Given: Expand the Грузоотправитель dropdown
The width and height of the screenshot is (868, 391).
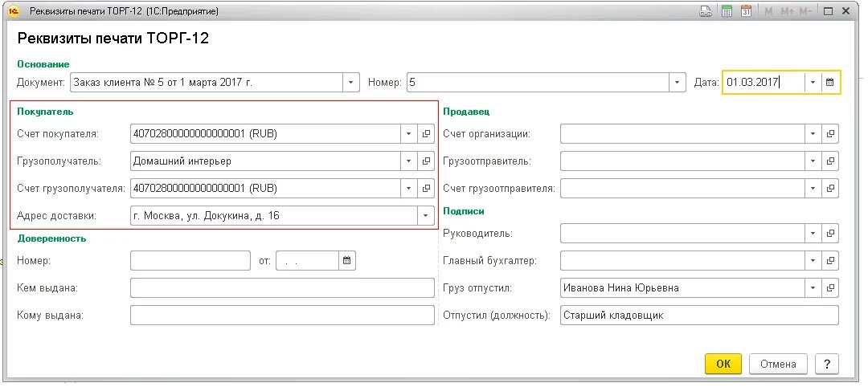Looking at the screenshot, I should pyautogui.click(x=813, y=161).
